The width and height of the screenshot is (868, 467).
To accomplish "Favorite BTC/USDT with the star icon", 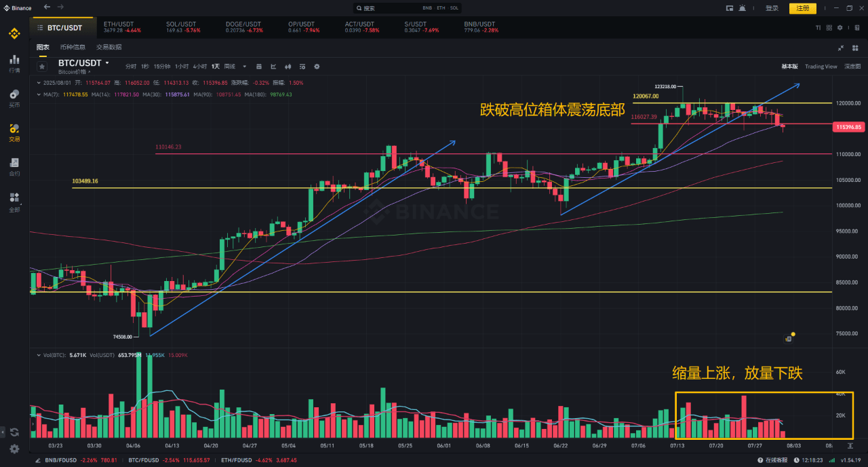I will pyautogui.click(x=42, y=67).
